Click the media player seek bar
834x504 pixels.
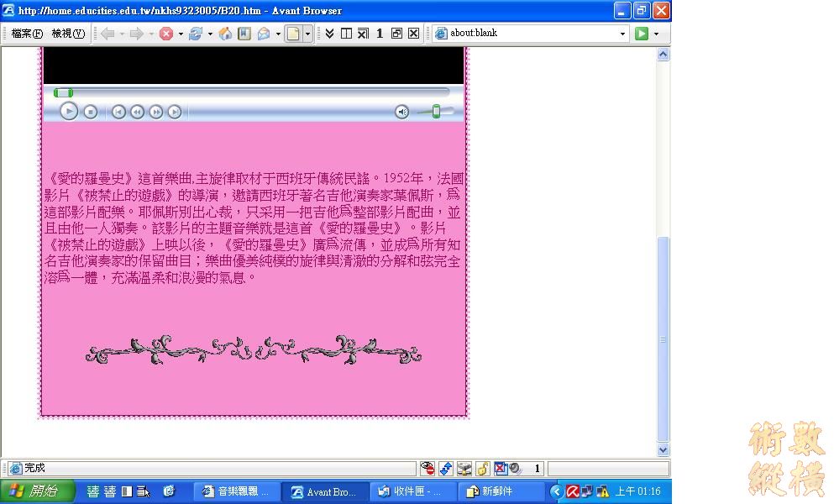pos(252,92)
